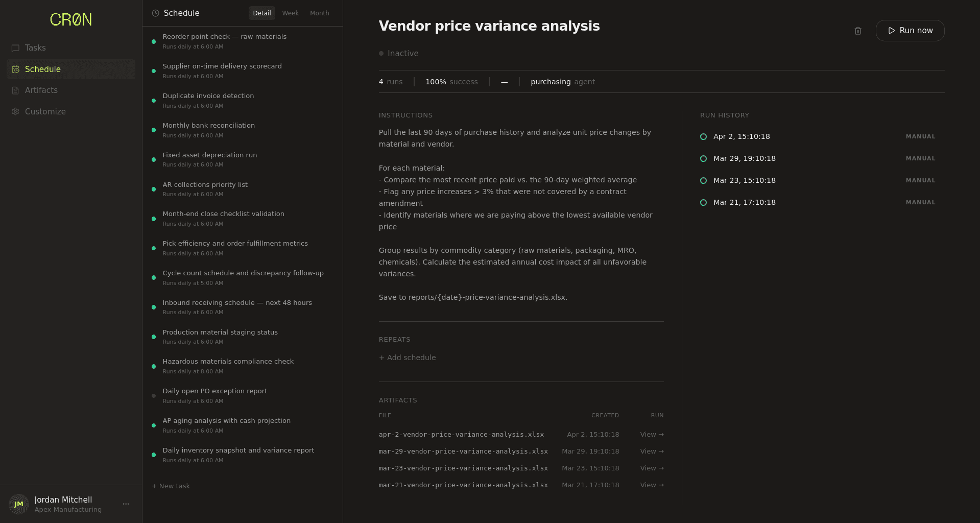Click status circle of Mar 23 run
This screenshot has height=523, width=980.
click(703, 181)
